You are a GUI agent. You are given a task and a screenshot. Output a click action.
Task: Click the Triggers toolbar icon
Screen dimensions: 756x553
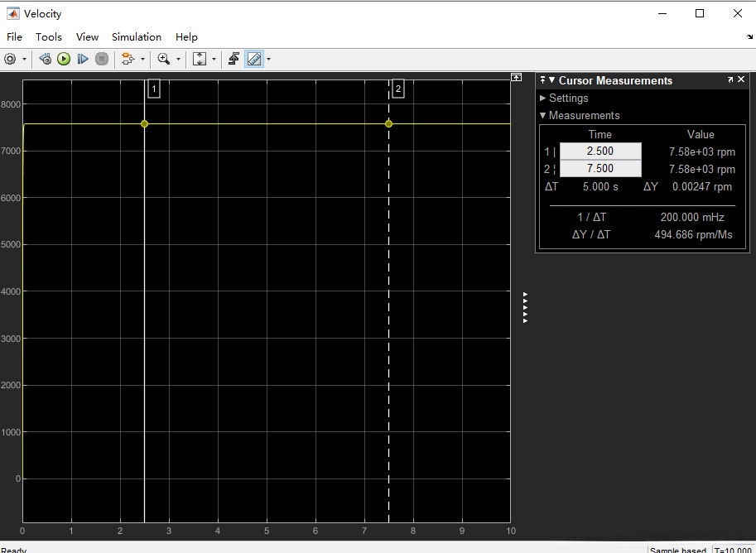point(234,59)
